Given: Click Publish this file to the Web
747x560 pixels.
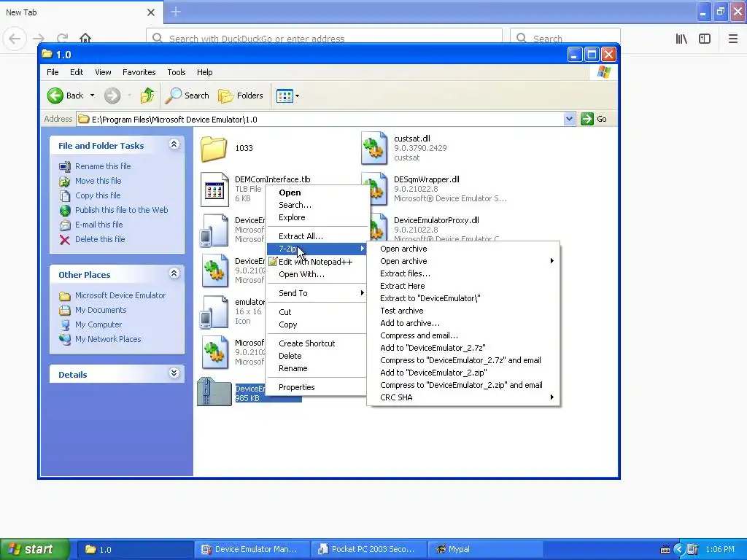Looking at the screenshot, I should 122,210.
